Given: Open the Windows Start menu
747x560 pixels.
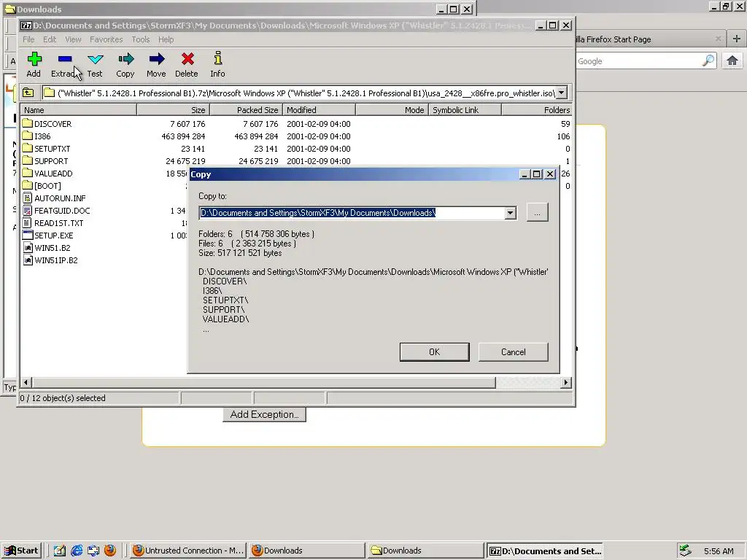Looking at the screenshot, I should tap(21, 551).
